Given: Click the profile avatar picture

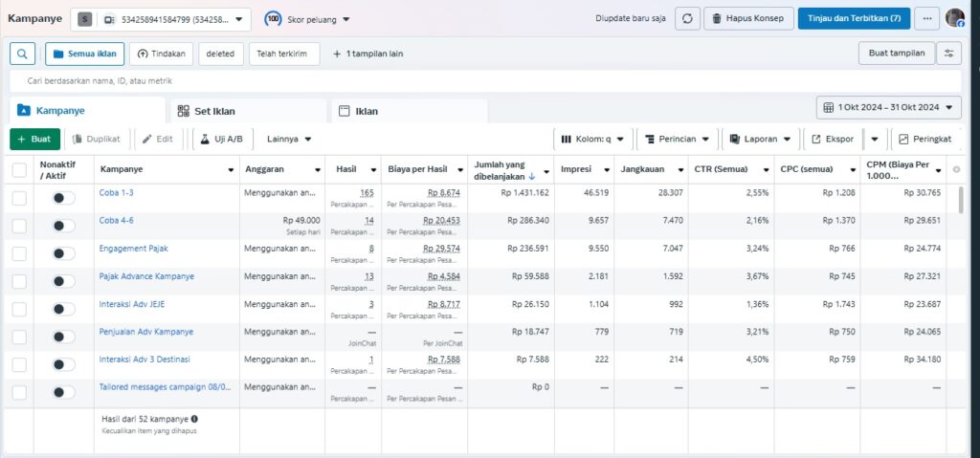Looking at the screenshot, I should point(954,18).
